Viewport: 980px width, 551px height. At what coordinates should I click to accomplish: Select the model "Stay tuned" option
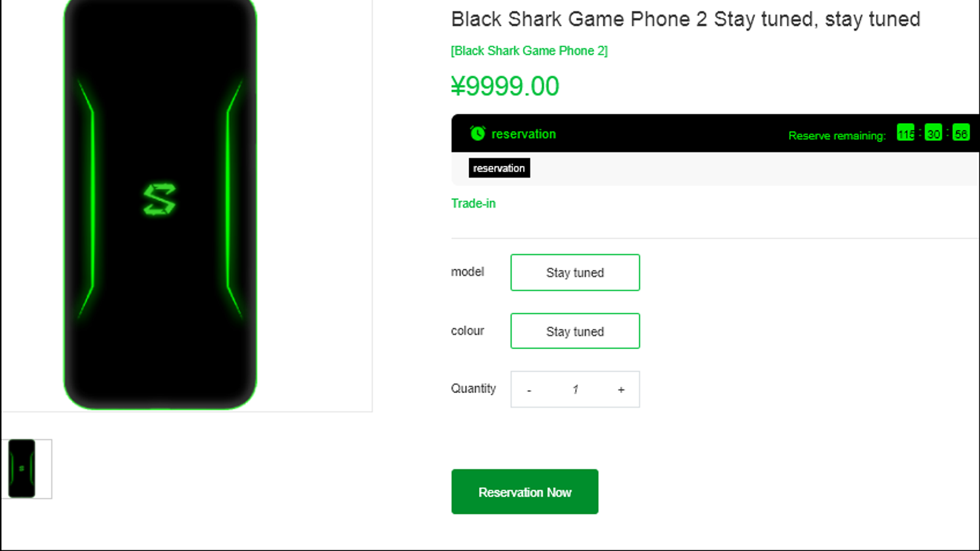[575, 272]
